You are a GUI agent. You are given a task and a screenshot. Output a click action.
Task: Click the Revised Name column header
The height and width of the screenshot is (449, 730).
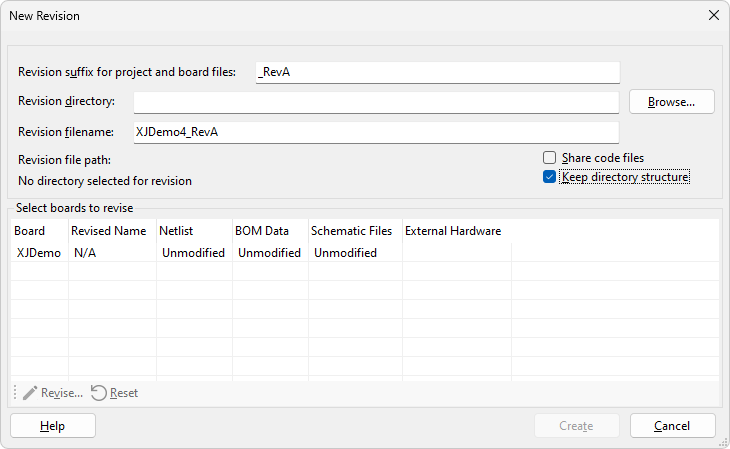pyautogui.click(x=109, y=231)
